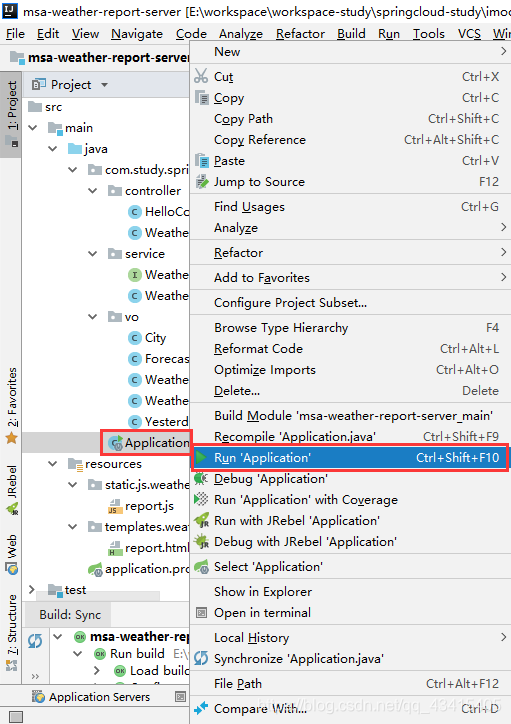The image size is (511, 724).
Task: Expand the Load build node
Action: pos(96,670)
